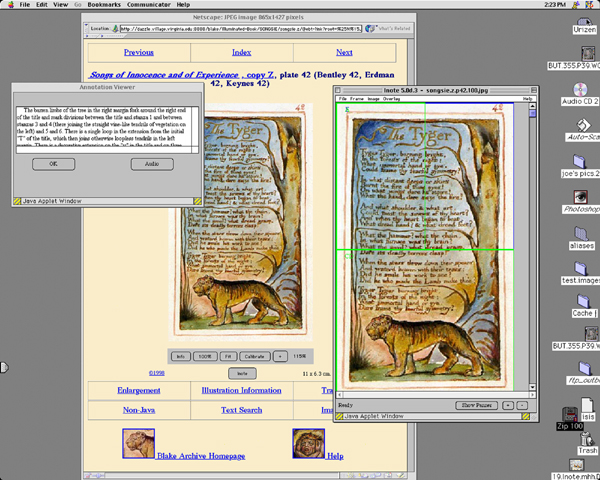This screenshot has width=600, height=480.
Task: Click the Inote vertical scroll thumb
Action: 532,114
